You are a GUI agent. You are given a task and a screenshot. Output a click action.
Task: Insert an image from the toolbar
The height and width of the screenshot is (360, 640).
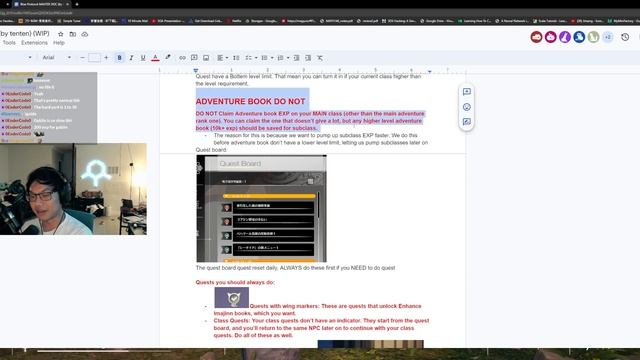click(206, 58)
